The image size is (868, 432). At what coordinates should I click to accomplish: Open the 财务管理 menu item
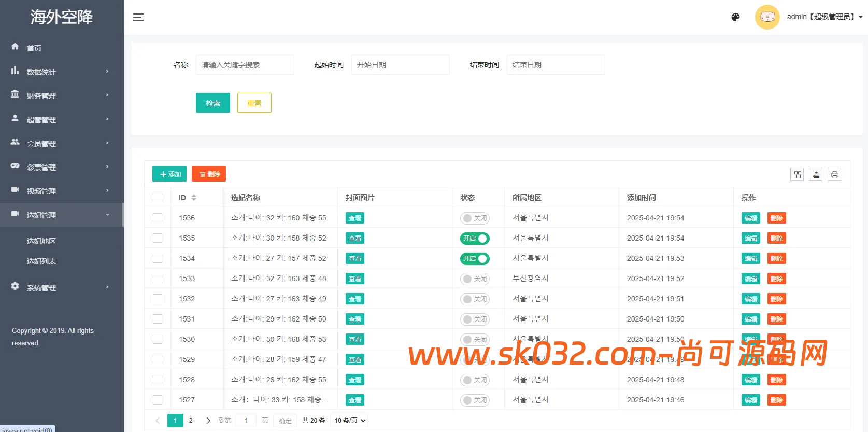point(62,95)
